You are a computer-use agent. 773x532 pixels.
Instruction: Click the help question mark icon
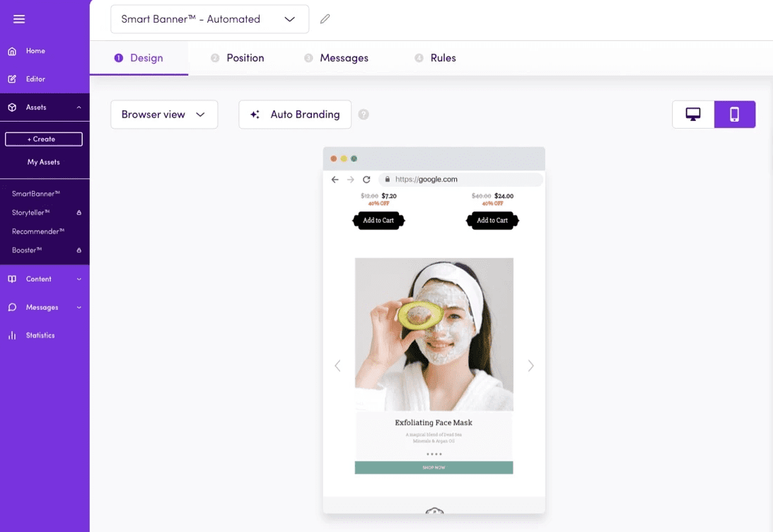(x=364, y=115)
